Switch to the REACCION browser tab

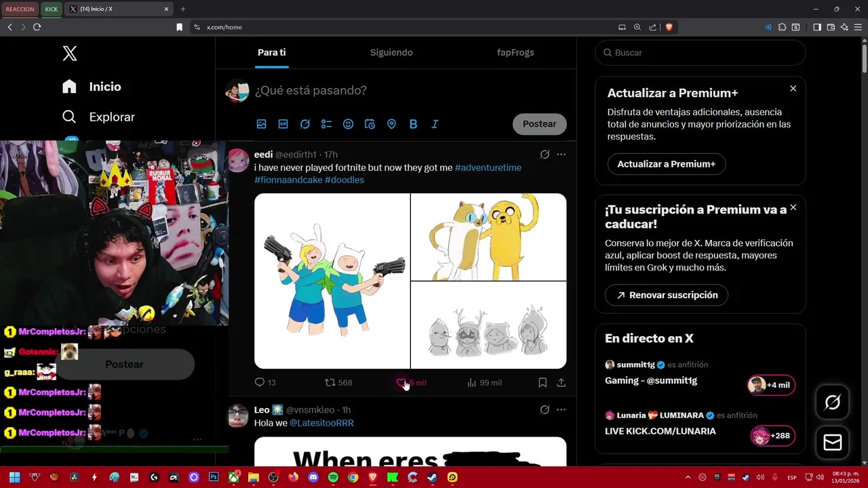(20, 9)
